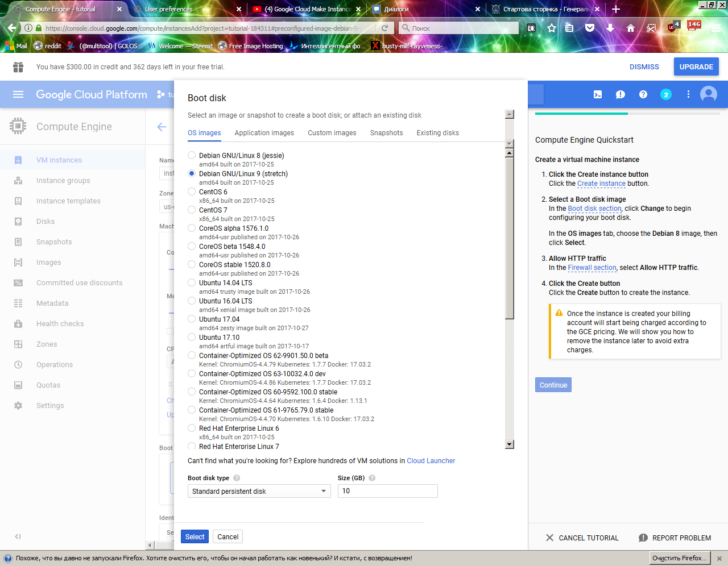Click Cancel in the Boot disk dialog
This screenshot has height=566, width=728.
tap(228, 537)
